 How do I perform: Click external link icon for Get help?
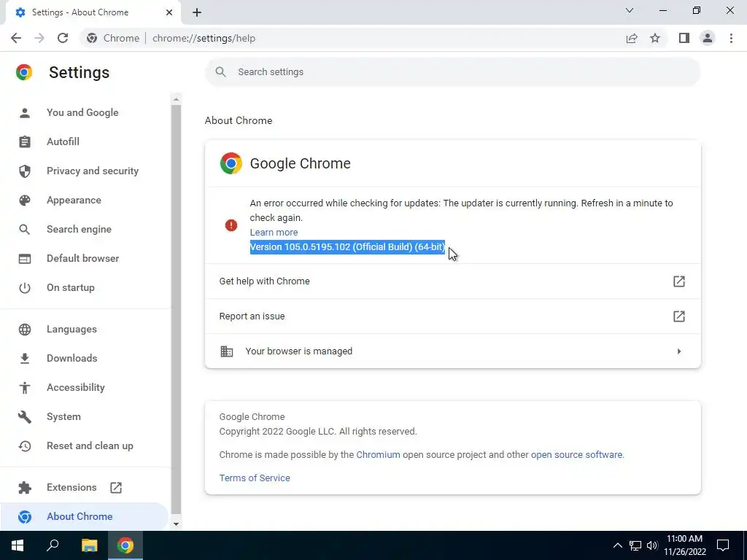[x=679, y=281]
